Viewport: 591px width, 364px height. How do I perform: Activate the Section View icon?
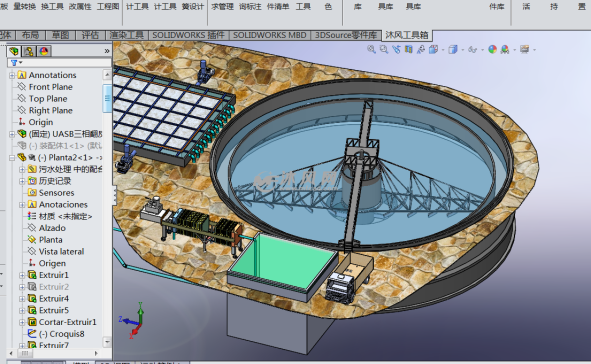[409, 49]
